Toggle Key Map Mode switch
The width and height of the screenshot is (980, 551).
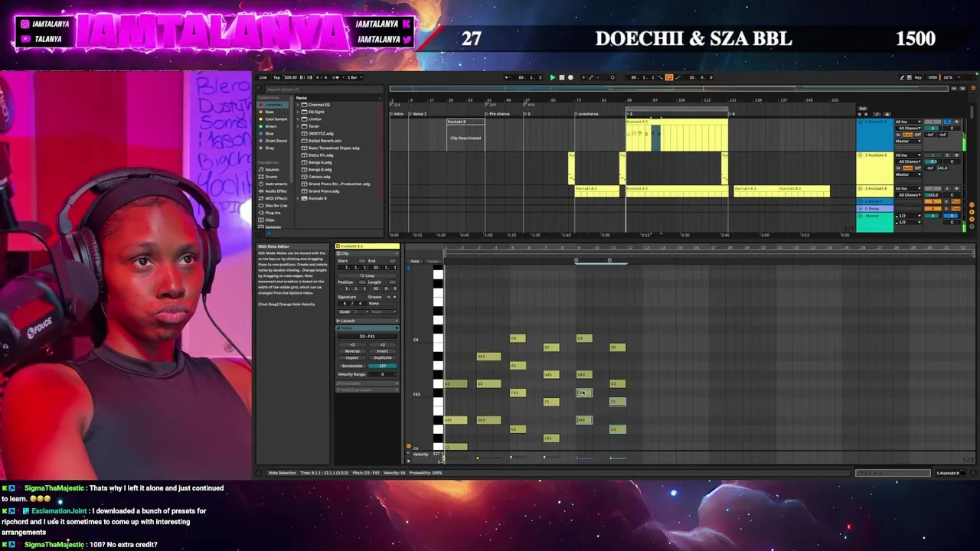pos(918,77)
